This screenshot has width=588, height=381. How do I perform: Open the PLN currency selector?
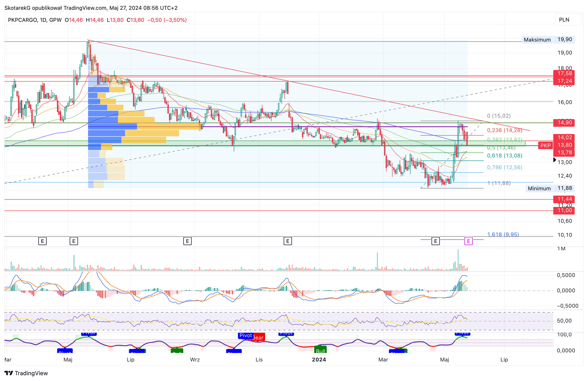pos(568,20)
